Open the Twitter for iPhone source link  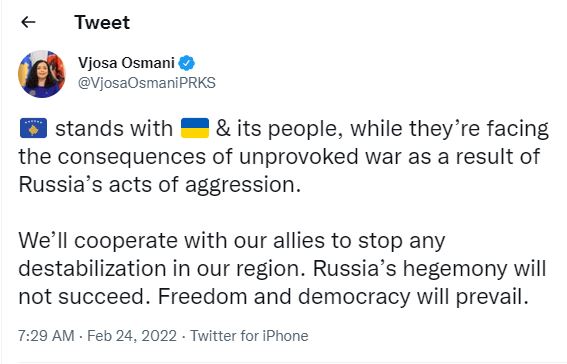pyautogui.click(x=249, y=336)
